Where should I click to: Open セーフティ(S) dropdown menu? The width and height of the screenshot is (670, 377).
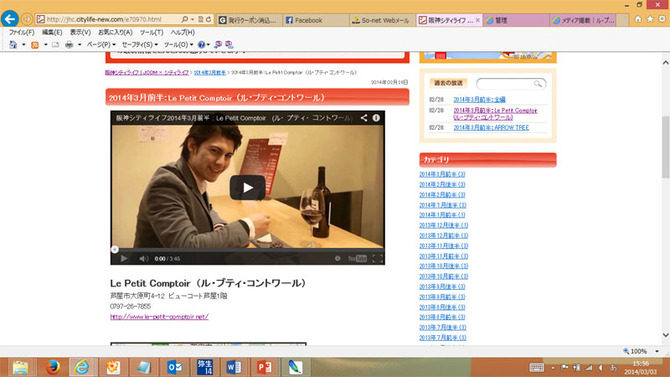(140, 44)
